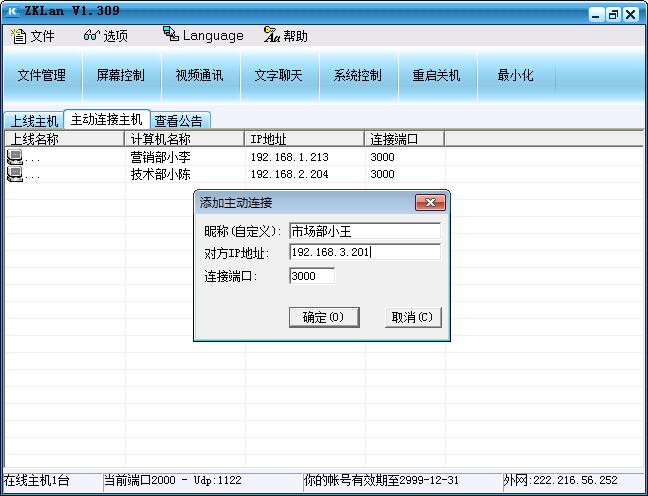The width and height of the screenshot is (648, 496).
Task: Focus the 昵称(自定义) nickname field
Action: tap(365, 231)
